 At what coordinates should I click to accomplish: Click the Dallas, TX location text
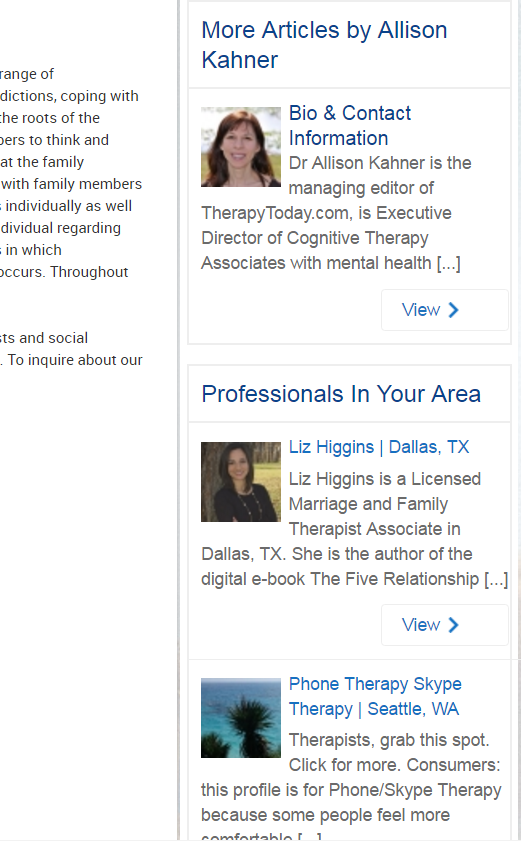429,447
